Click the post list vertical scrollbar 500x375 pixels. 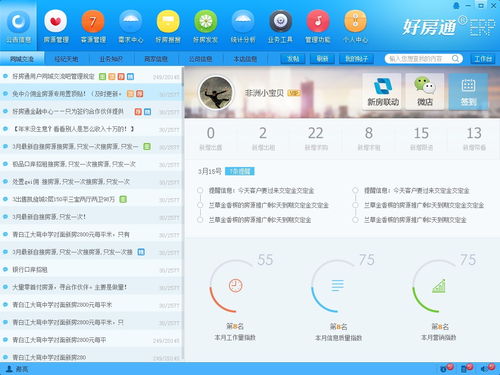tap(183, 213)
